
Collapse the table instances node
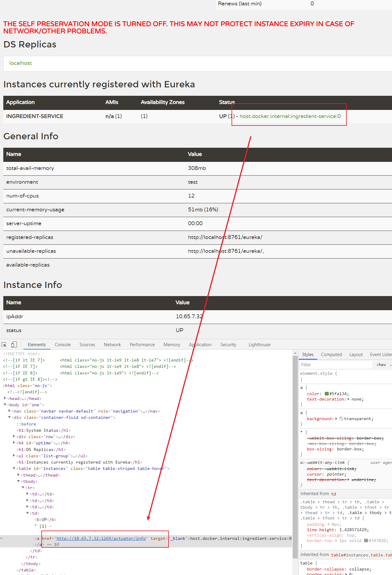coord(14,468)
